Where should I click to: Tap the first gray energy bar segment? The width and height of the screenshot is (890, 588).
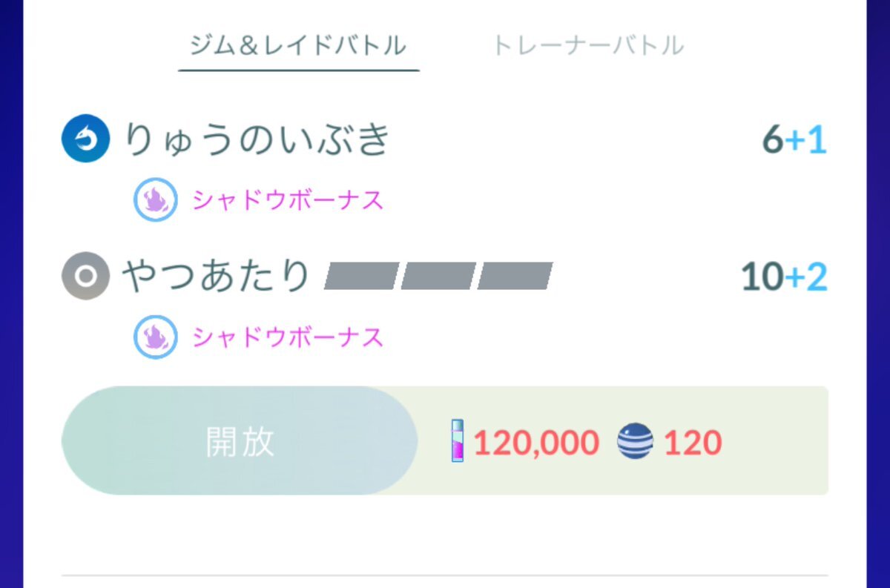click(361, 276)
